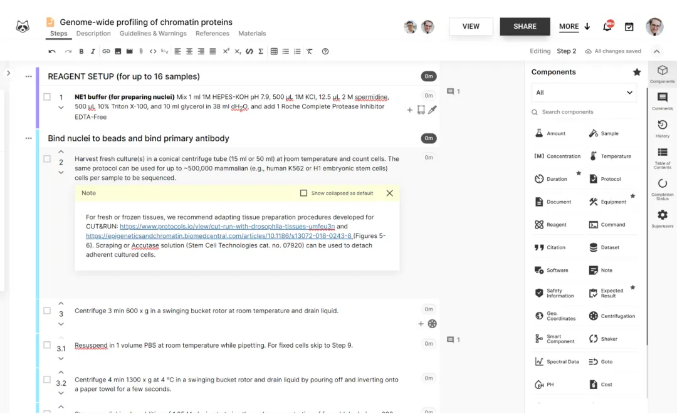
Task: Open the 'All' components filter dropdown
Action: pyautogui.click(x=585, y=92)
